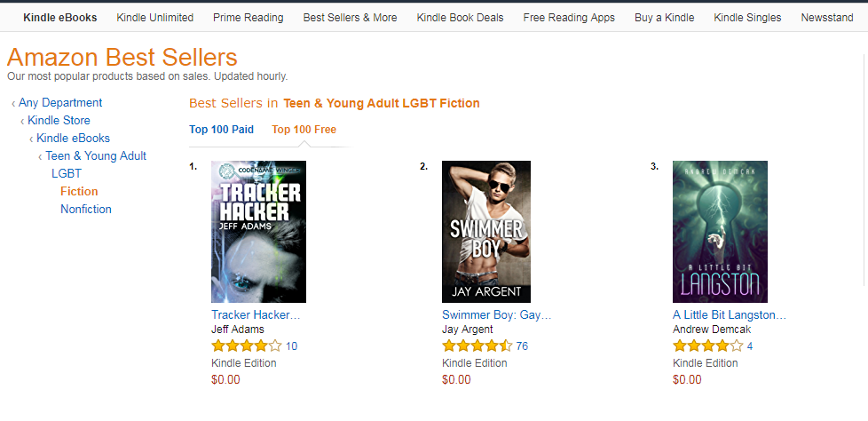Image resolution: width=868 pixels, height=421 pixels.
Task: View the 76 reviews for Swimmer Boy
Action: click(522, 346)
